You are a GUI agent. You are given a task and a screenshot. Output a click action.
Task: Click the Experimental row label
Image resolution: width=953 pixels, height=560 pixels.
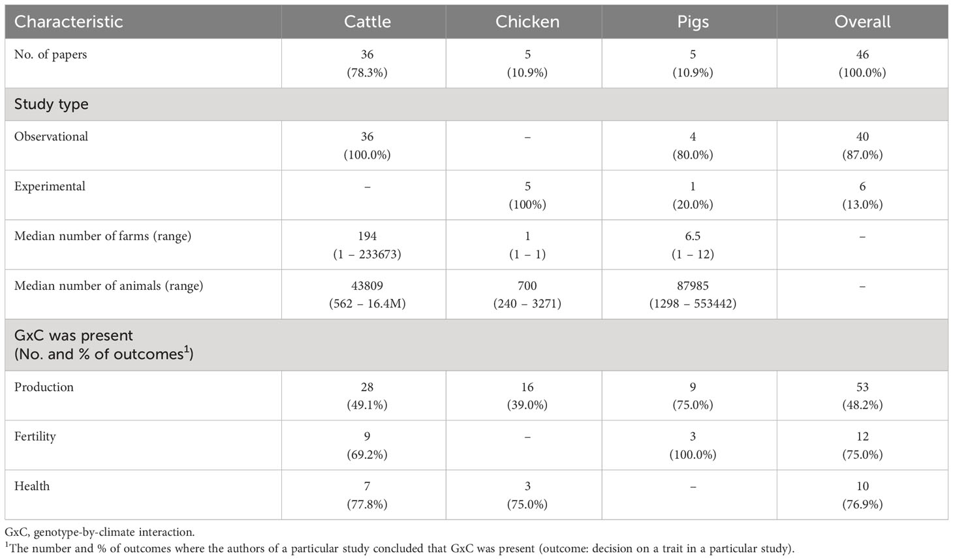pyautogui.click(x=50, y=187)
